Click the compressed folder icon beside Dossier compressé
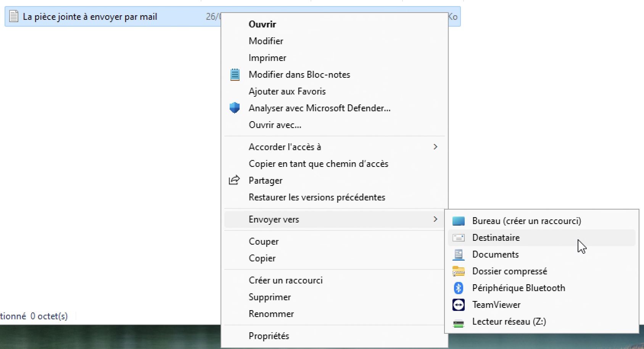644x349 pixels. [x=459, y=271]
